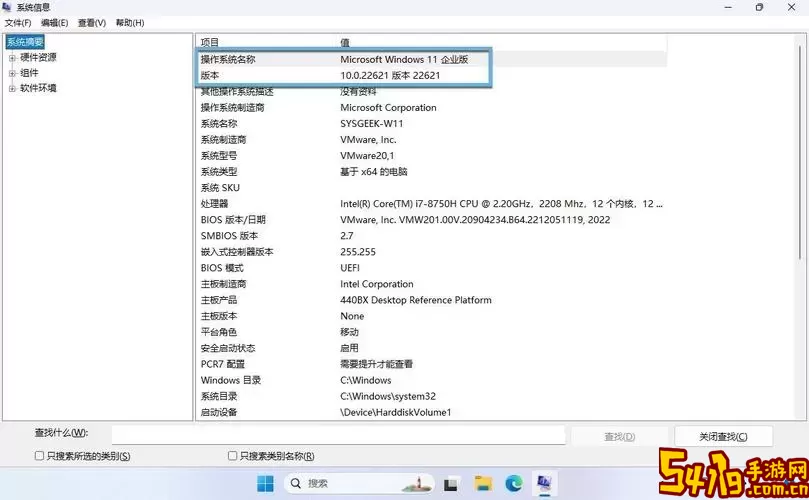Open the 查看(V) menu
This screenshot has height=500, width=809.
[92, 23]
